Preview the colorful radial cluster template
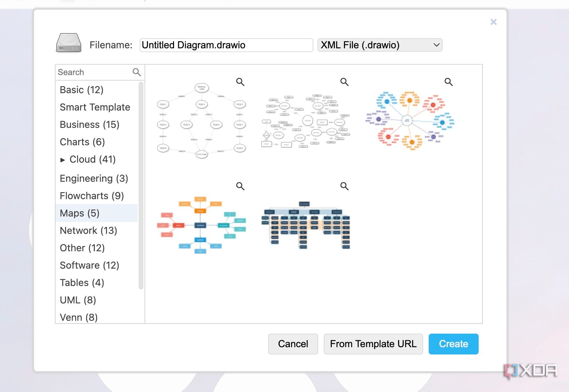This screenshot has width=569, height=392. click(x=448, y=82)
